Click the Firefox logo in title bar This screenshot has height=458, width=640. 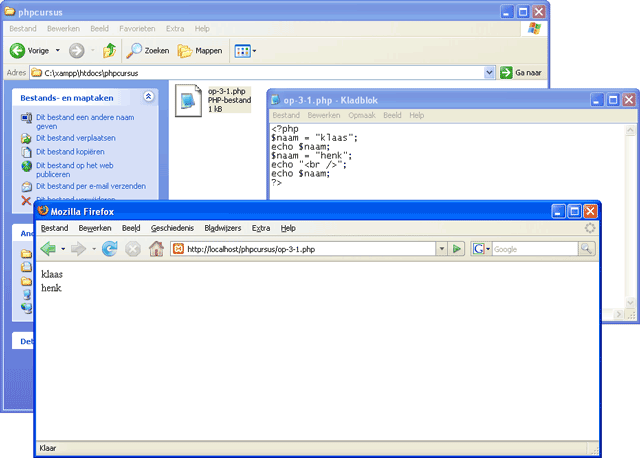(43, 211)
